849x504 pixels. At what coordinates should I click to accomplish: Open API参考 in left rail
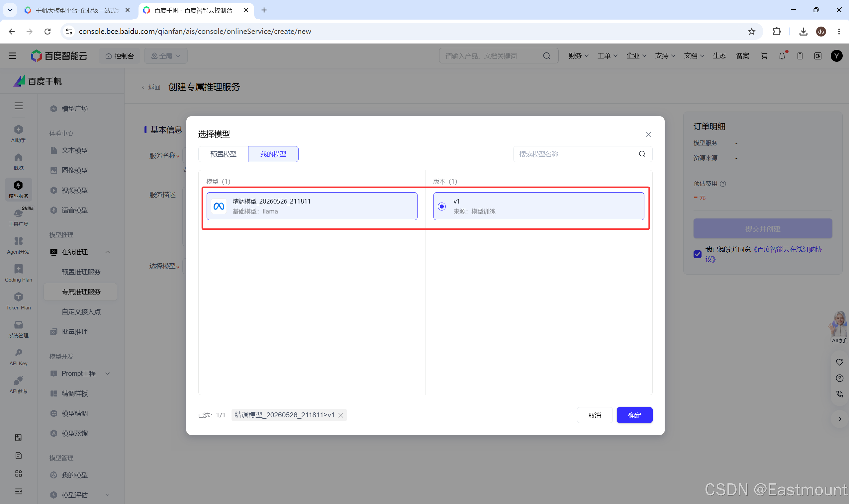pos(18,384)
